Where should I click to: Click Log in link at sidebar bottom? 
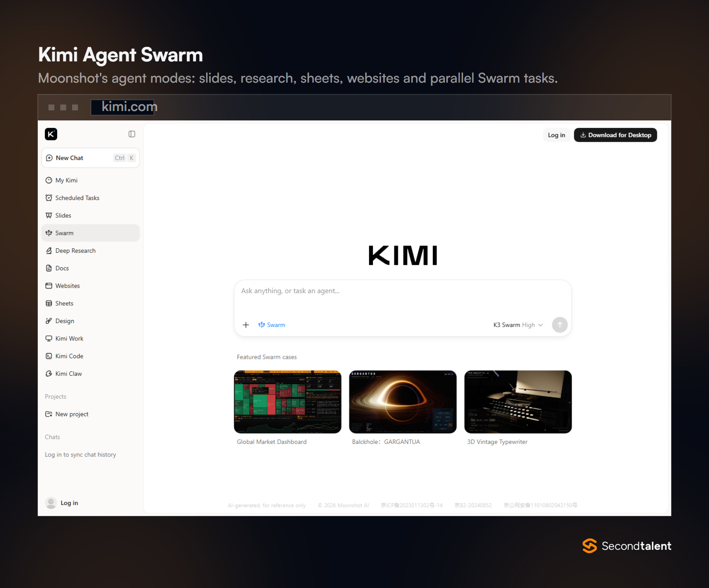(x=69, y=503)
